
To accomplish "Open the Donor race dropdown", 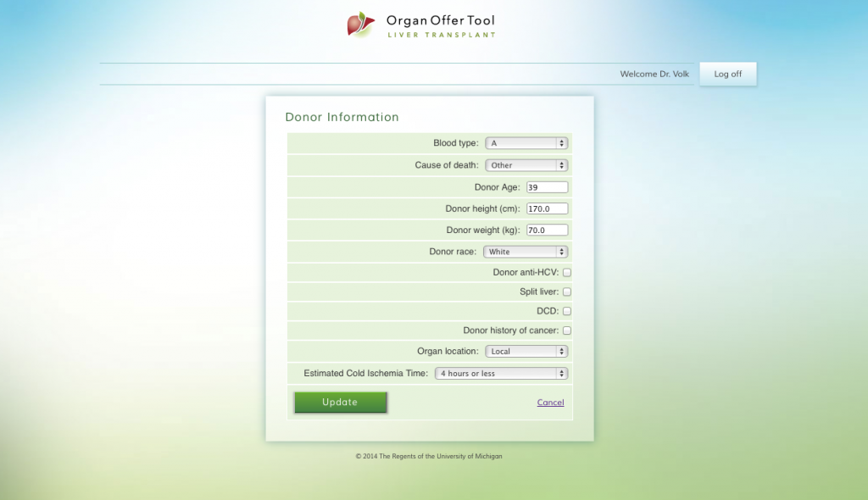I will 526,252.
